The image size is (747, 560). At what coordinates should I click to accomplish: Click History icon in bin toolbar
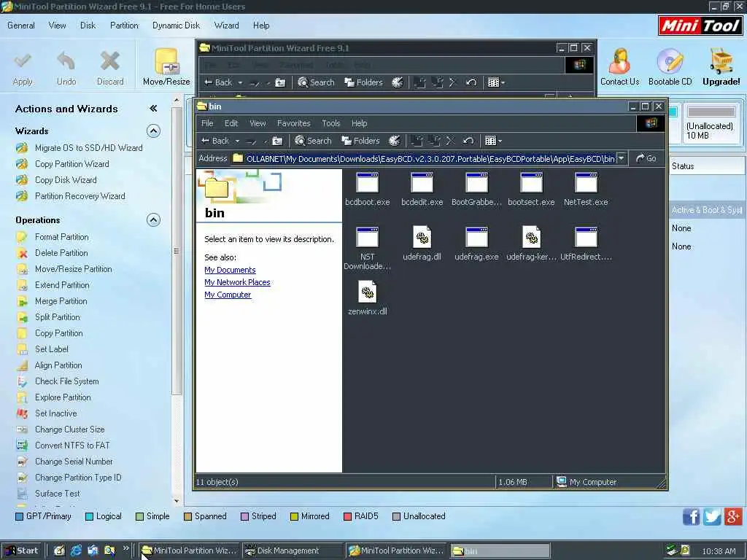[395, 141]
